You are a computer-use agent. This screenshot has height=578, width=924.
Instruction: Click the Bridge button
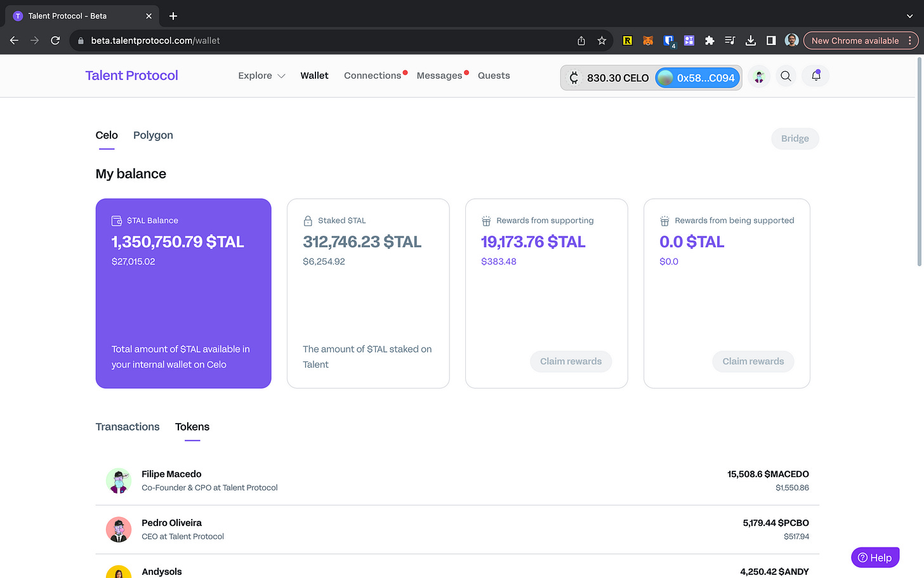(795, 138)
